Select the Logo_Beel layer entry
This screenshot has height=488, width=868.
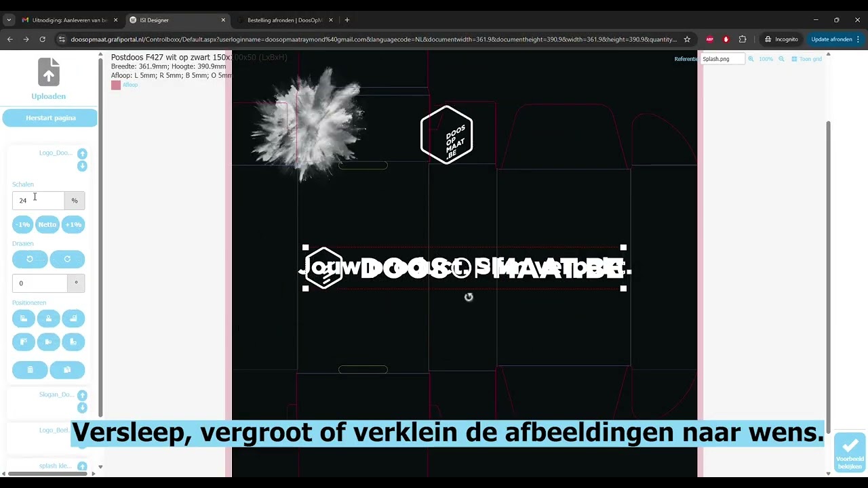pos(54,430)
